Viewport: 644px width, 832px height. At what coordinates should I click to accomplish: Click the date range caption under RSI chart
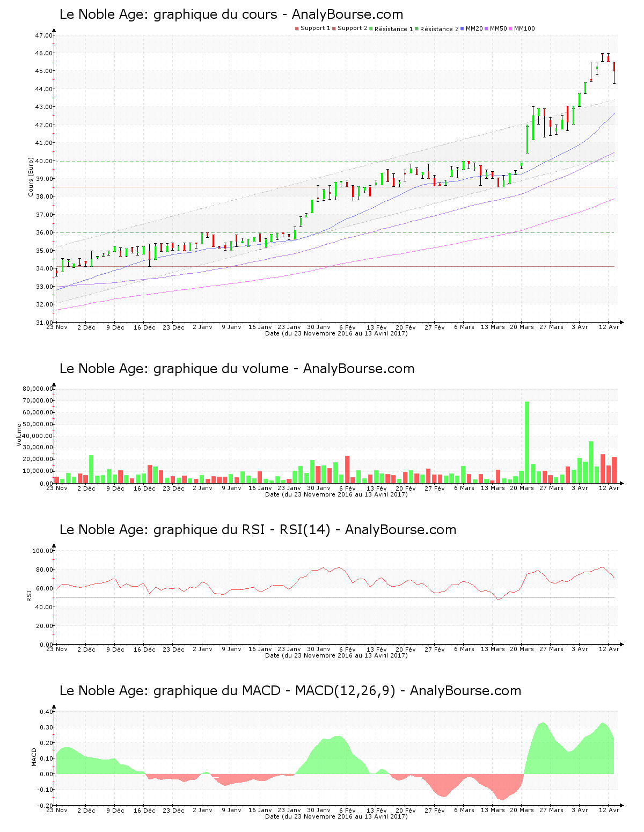336,655
